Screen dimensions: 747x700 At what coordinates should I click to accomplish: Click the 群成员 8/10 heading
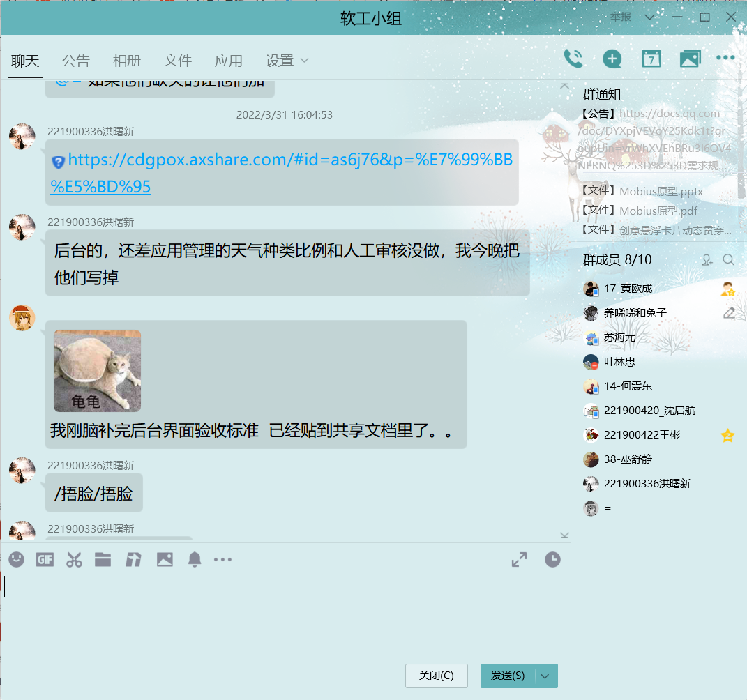click(x=617, y=260)
